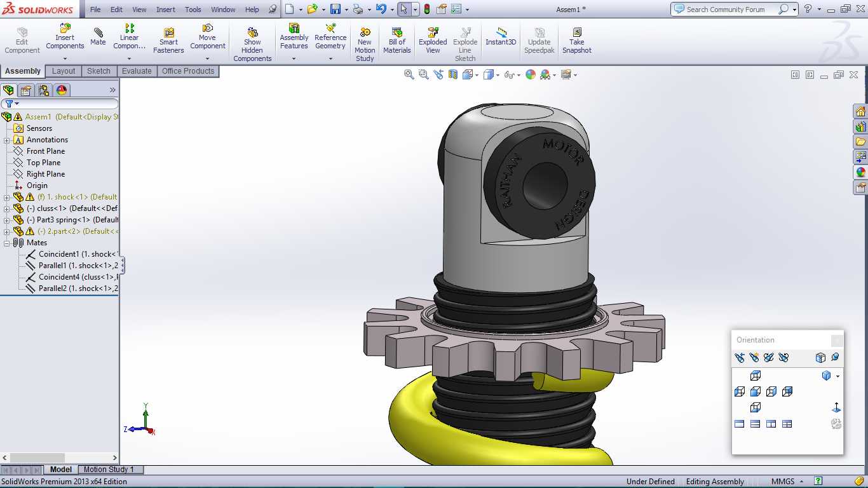Choose the two-vertical viewport layout
The height and width of the screenshot is (488, 868).
click(x=771, y=424)
